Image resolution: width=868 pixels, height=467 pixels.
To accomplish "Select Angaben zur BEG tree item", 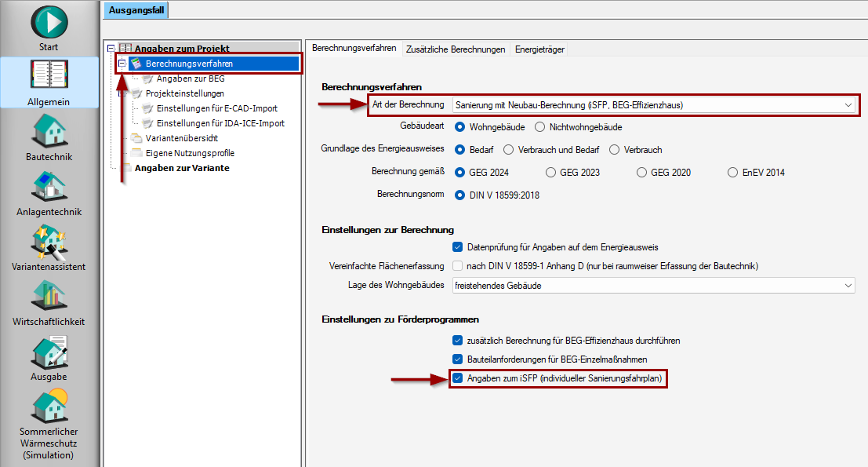I will coord(191,78).
